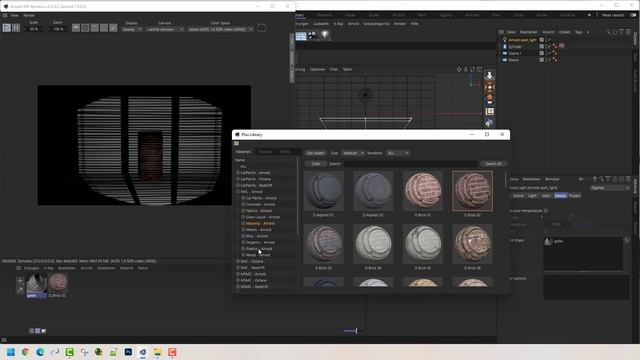Image resolution: width=640 pixels, height=360 pixels.
Task: Click the menu icon under the Plus Library title
Action: (x=236, y=143)
